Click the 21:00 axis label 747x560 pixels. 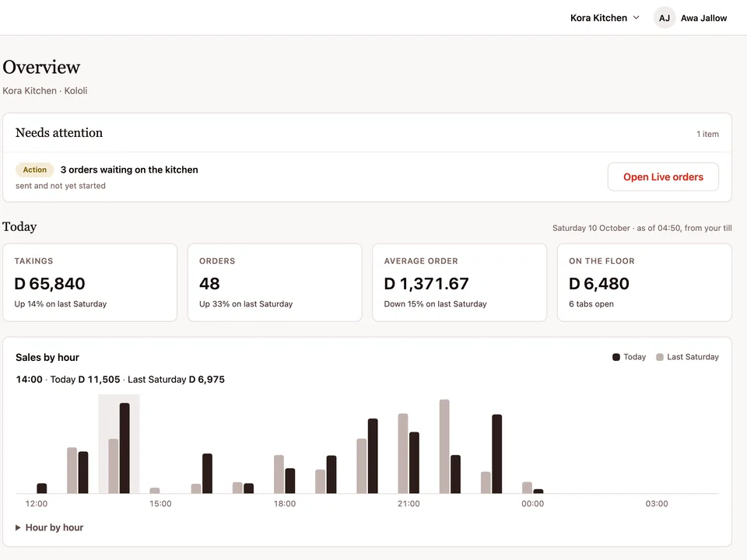pos(409,503)
